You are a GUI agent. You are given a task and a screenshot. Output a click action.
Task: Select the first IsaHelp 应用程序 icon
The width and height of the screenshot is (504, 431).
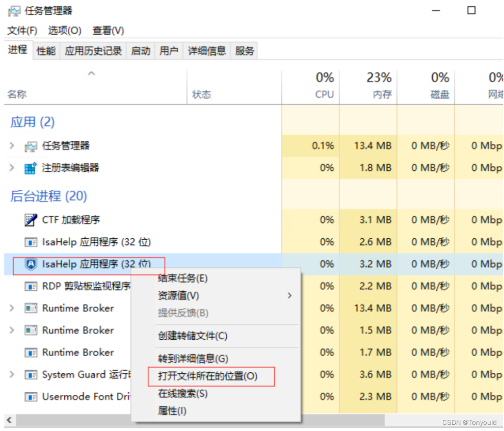point(32,242)
